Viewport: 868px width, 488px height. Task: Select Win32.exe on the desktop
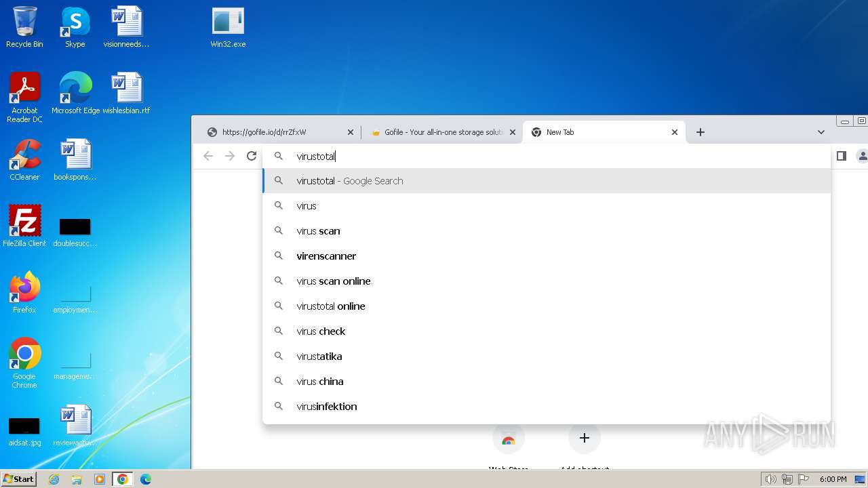(x=228, y=28)
